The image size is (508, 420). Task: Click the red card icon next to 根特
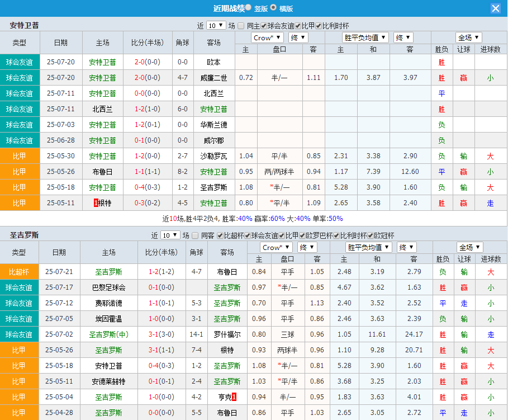click(96, 202)
